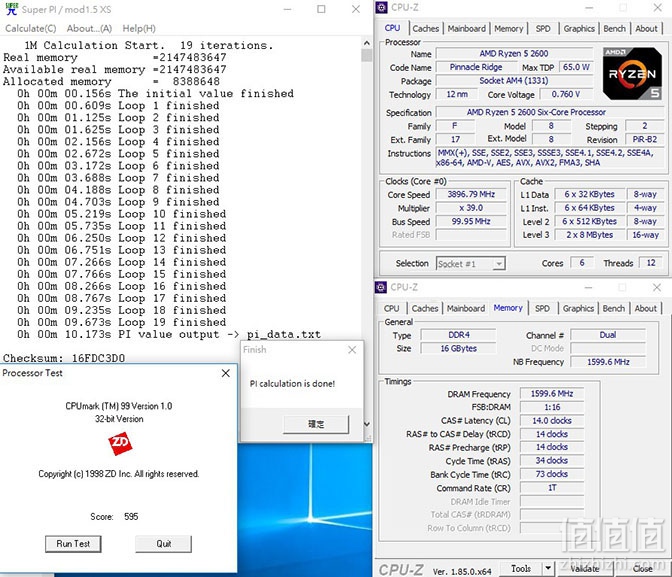Viewport: 672px width, 577px height.
Task: Confirm the PI calculation done dialog
Action: [x=316, y=424]
